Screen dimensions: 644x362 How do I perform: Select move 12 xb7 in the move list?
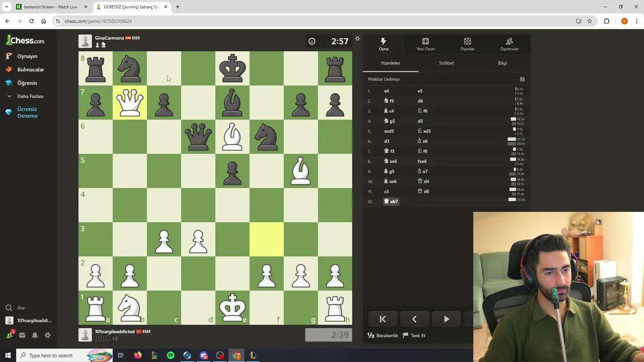coord(391,201)
